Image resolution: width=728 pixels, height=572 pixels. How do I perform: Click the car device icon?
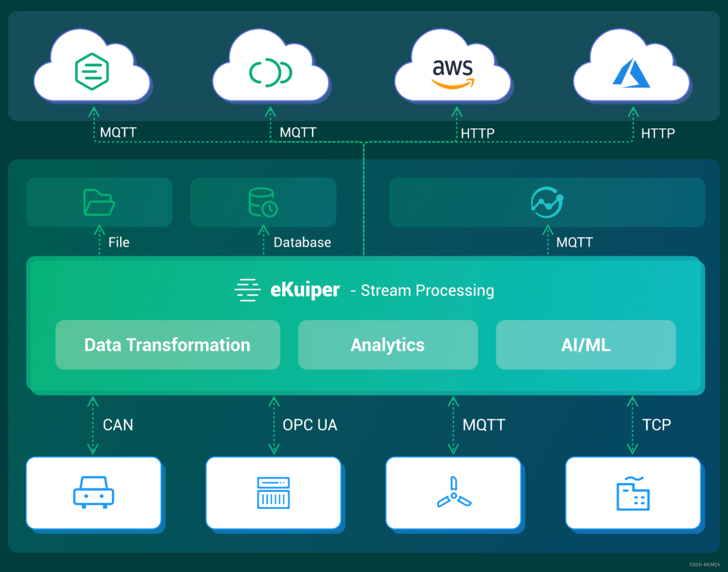93,492
